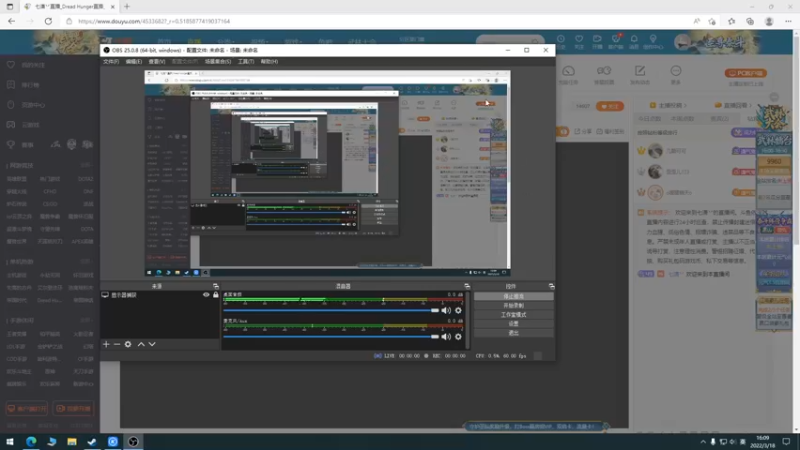Open the View menu in OBS
The width and height of the screenshot is (800, 450).
coord(157,61)
